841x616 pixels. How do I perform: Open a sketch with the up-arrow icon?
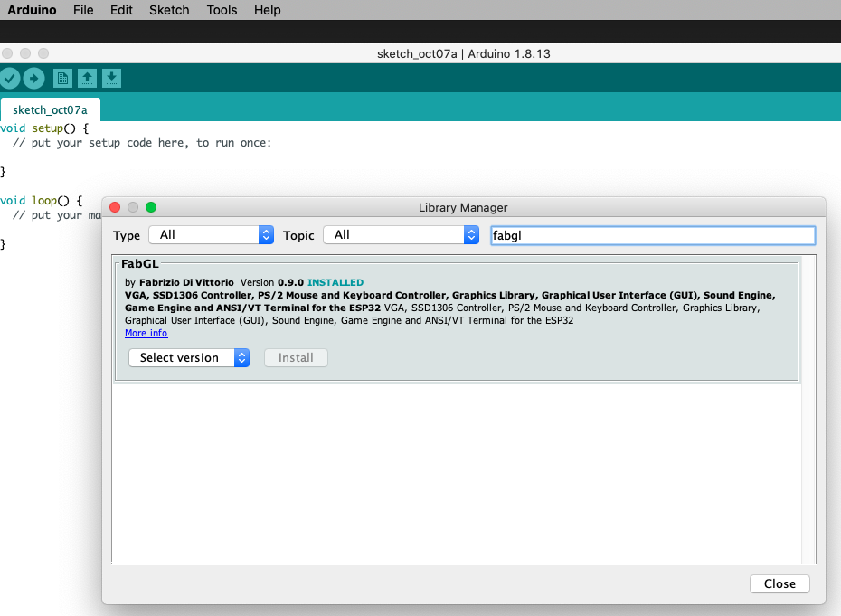click(x=87, y=79)
